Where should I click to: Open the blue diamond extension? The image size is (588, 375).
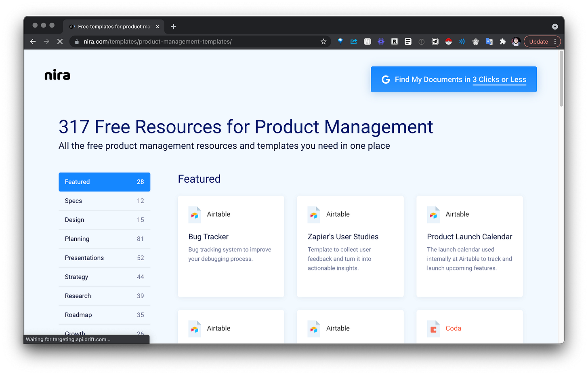click(340, 41)
